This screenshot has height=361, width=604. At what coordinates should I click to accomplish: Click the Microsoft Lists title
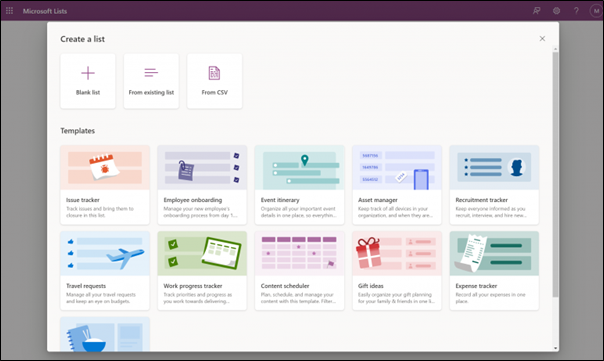pyautogui.click(x=45, y=11)
